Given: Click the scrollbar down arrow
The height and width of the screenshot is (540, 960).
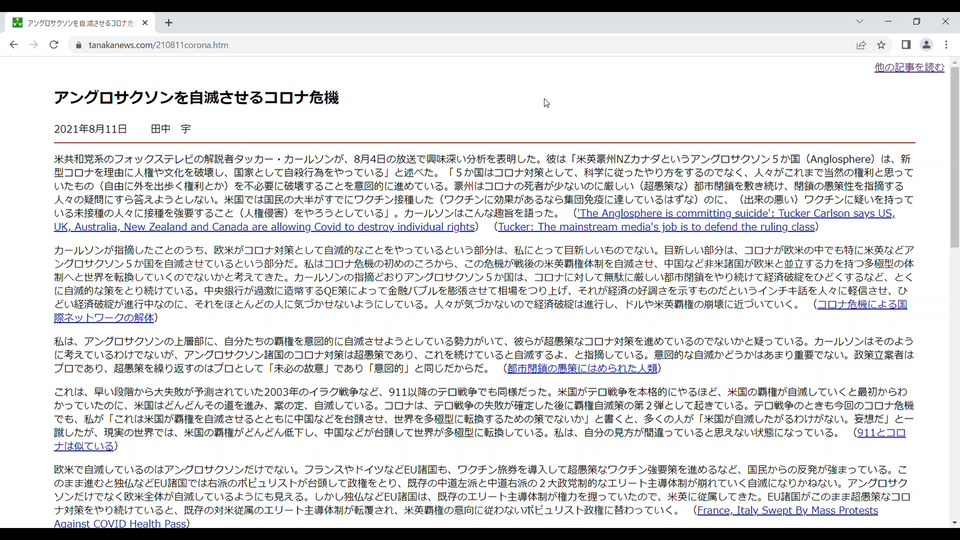Looking at the screenshot, I should click(x=954, y=523).
